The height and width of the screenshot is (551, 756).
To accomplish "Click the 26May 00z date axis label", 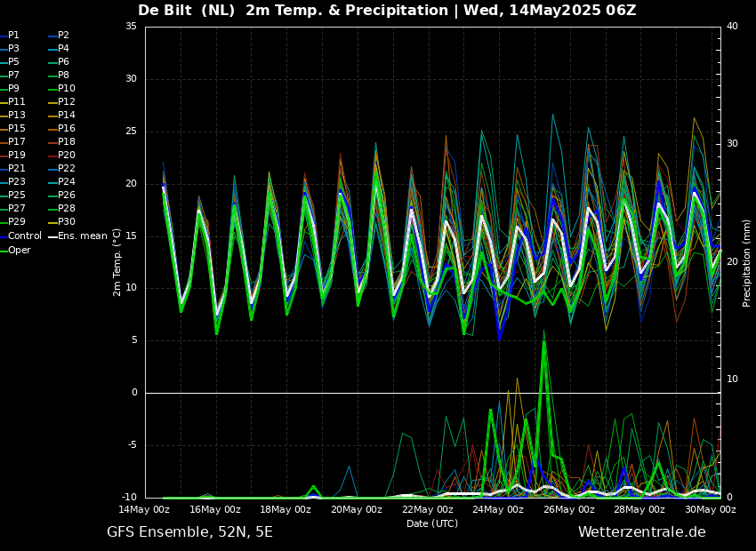I will pos(568,510).
